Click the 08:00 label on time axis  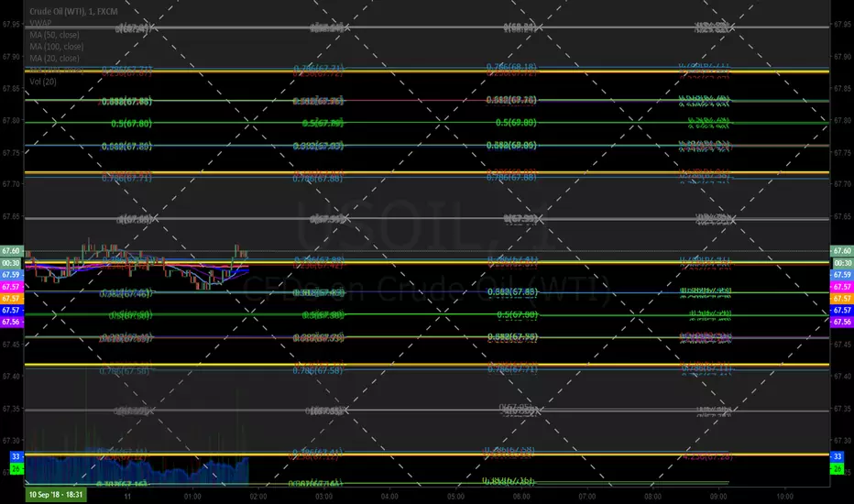click(x=652, y=497)
